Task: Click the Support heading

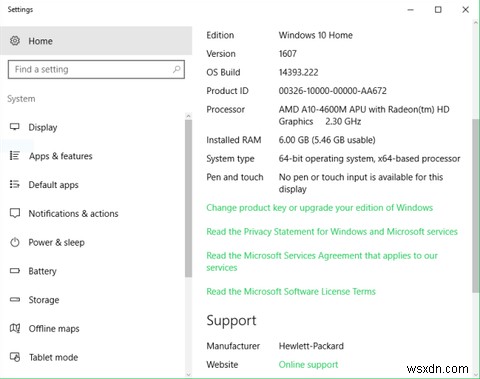Action: click(x=231, y=321)
